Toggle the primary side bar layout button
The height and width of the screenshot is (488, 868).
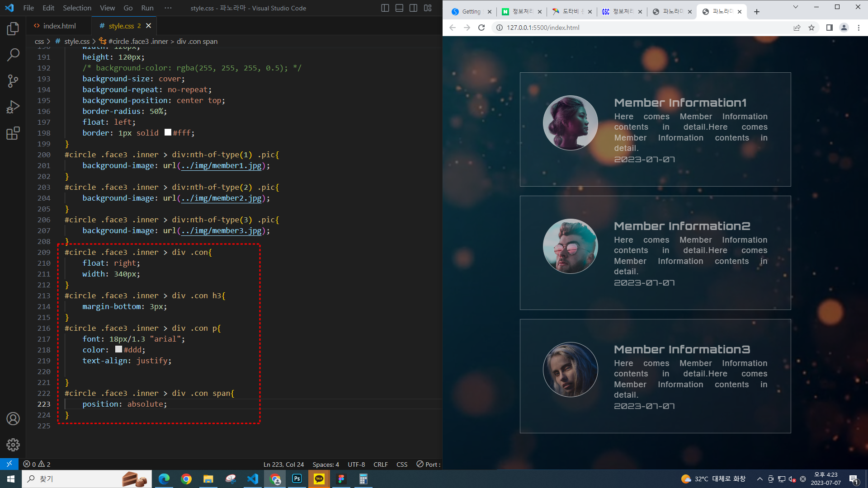(385, 8)
